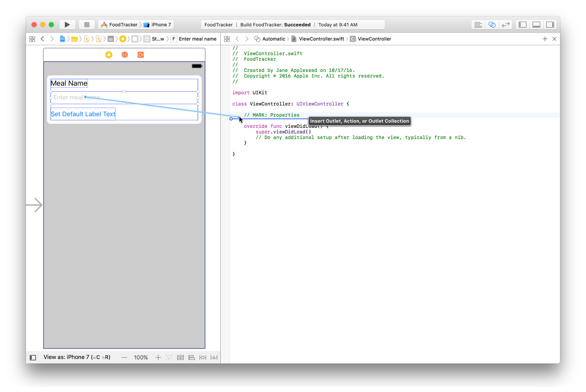Open the ViewController.swift file breadcrumb
Screen dimensions: 586x392
318,39
